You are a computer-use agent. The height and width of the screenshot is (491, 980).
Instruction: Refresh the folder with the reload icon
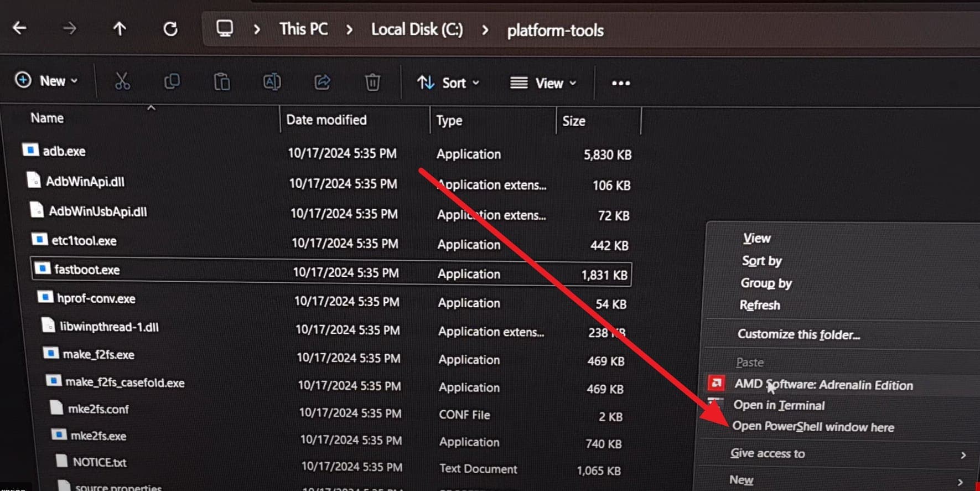point(170,28)
